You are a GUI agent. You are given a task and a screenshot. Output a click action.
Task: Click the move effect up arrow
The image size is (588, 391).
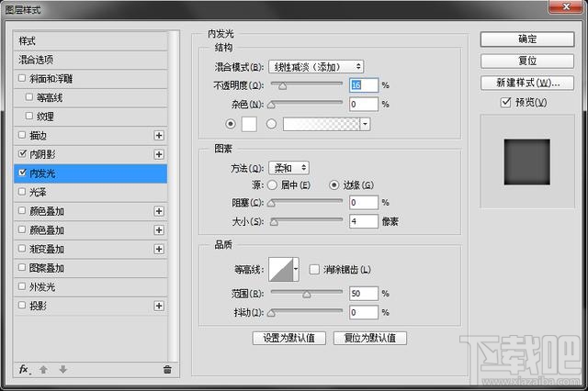[43, 370]
